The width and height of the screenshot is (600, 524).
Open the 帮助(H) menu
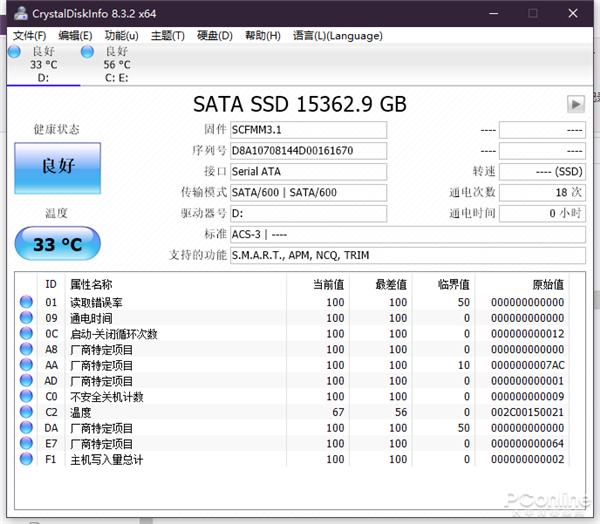pos(262,36)
